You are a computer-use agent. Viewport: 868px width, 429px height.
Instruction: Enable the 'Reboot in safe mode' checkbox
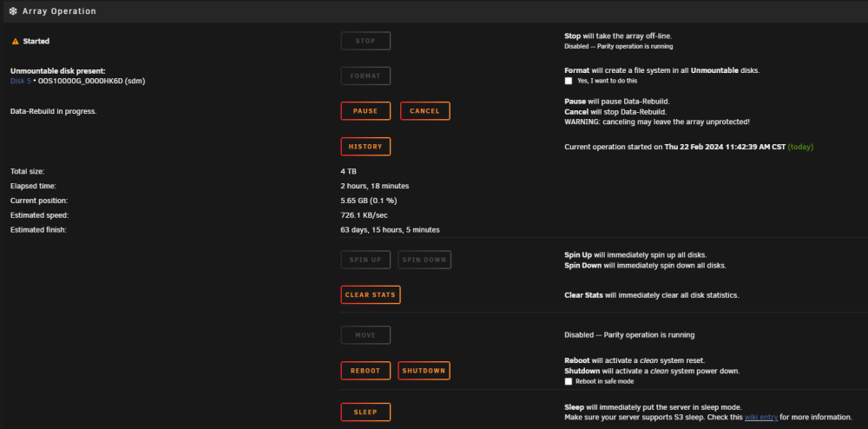coord(568,381)
